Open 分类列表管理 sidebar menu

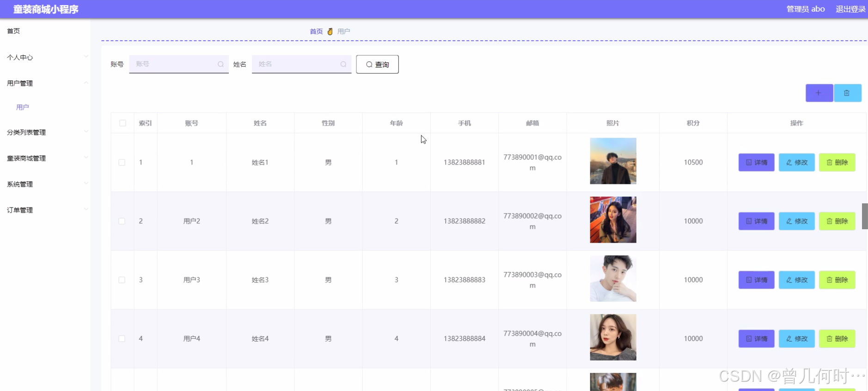26,132
